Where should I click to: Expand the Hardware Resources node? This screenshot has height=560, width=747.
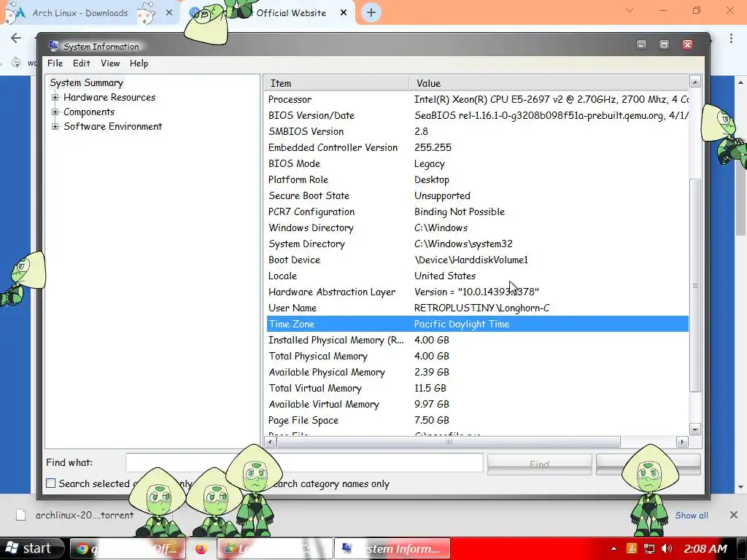[55, 98]
